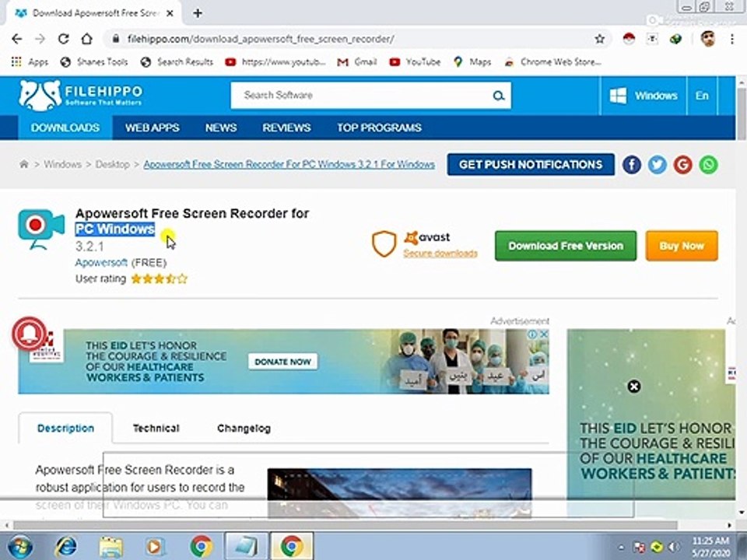Image resolution: width=747 pixels, height=560 pixels.
Task: Open Desktop breadcrumb link
Action: click(112, 164)
